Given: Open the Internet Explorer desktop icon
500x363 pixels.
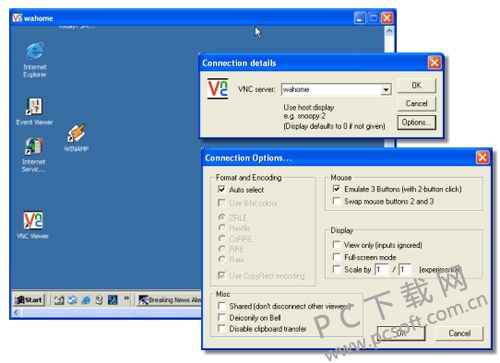Looking at the screenshot, I should click(x=35, y=59).
